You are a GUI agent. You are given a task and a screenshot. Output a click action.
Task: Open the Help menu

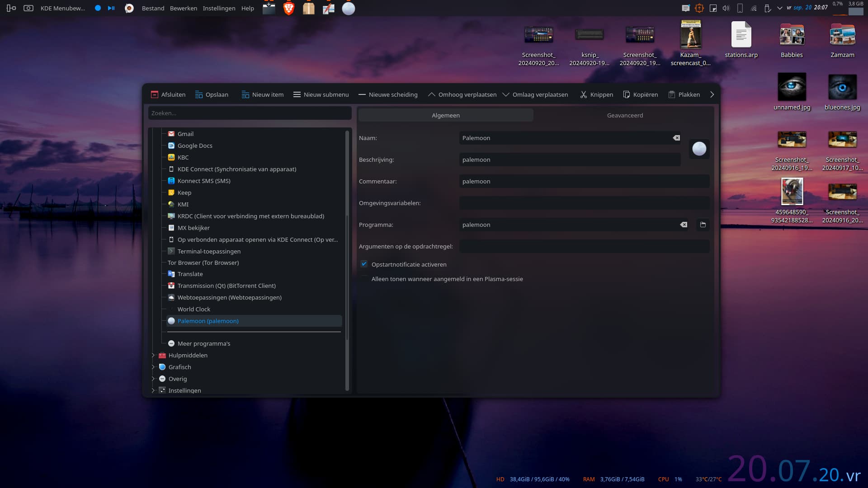[x=248, y=8]
